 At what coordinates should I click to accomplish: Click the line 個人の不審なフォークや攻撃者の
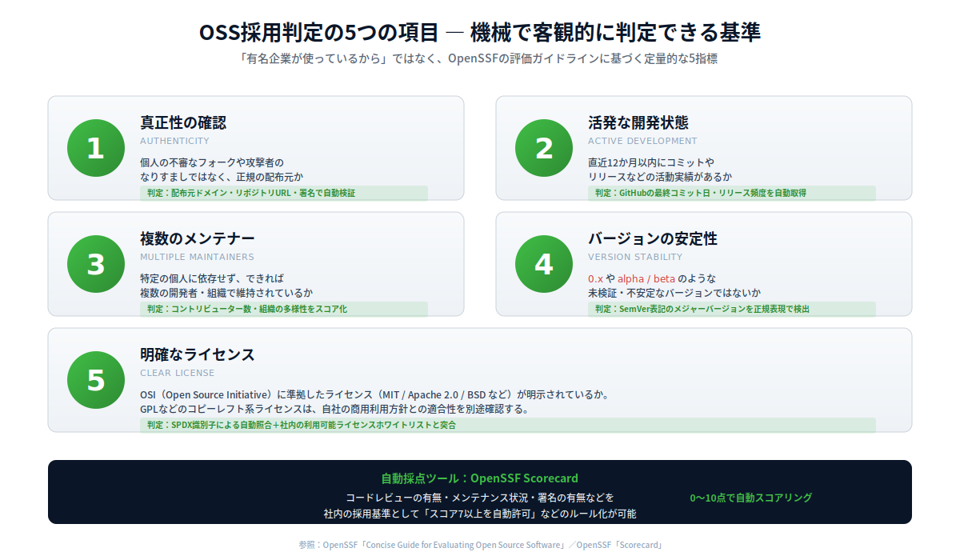(212, 162)
